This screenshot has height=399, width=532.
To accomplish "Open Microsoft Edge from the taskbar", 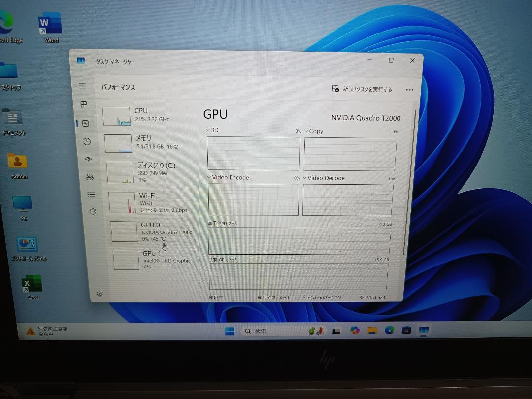I will click(x=389, y=330).
